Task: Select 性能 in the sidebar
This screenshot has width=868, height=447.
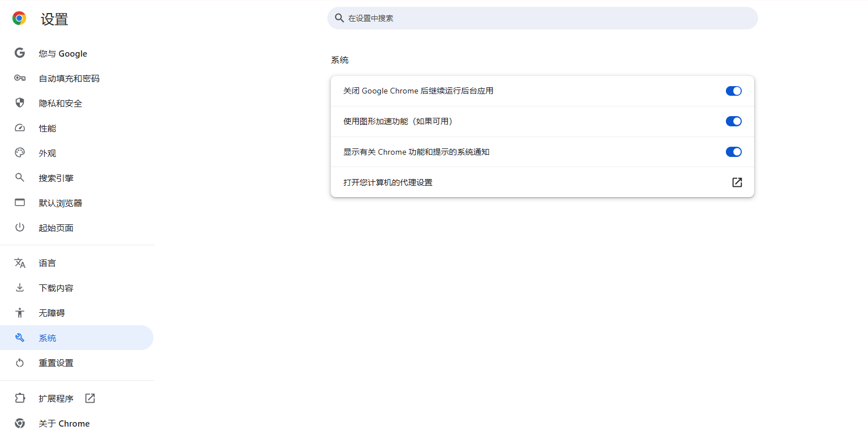Action: pyautogui.click(x=77, y=128)
